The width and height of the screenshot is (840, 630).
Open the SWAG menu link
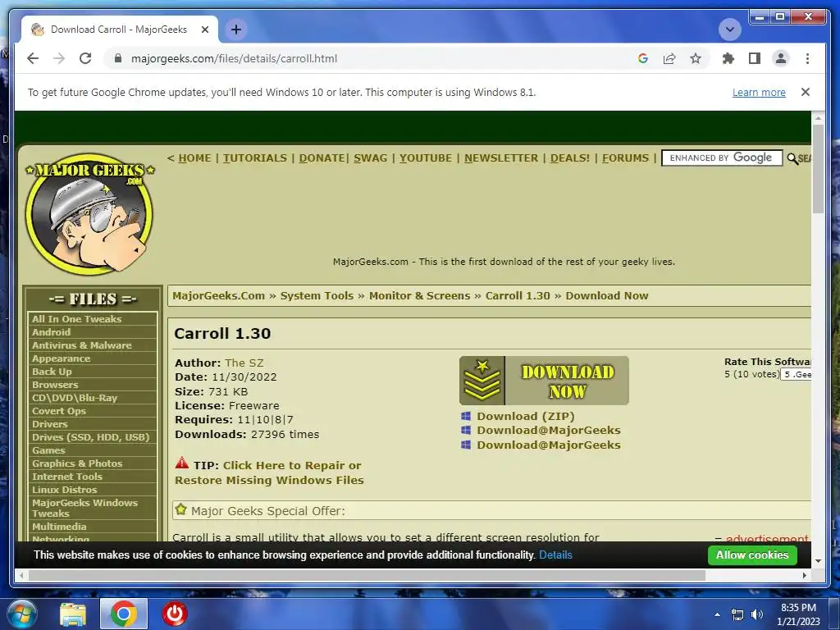point(370,158)
